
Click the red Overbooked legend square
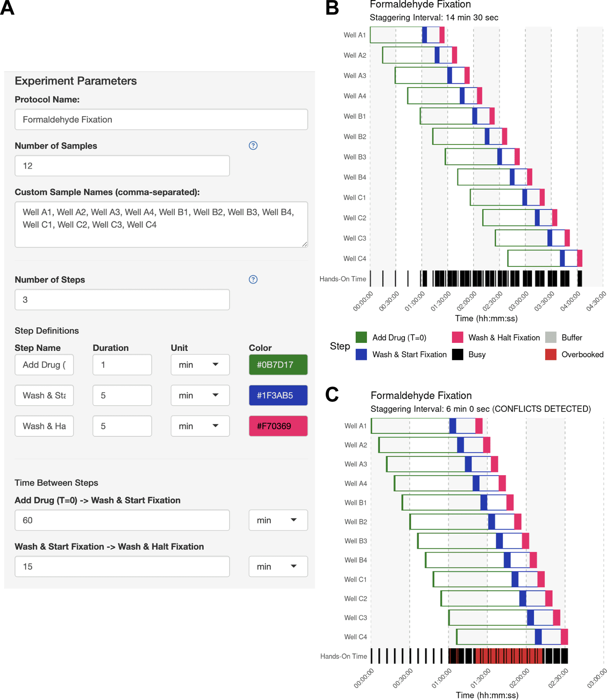[x=550, y=354]
